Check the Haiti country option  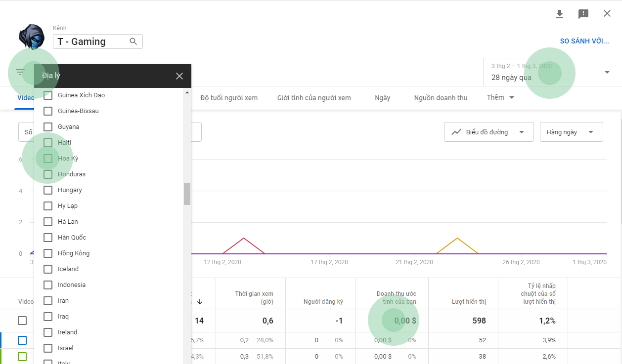click(48, 143)
